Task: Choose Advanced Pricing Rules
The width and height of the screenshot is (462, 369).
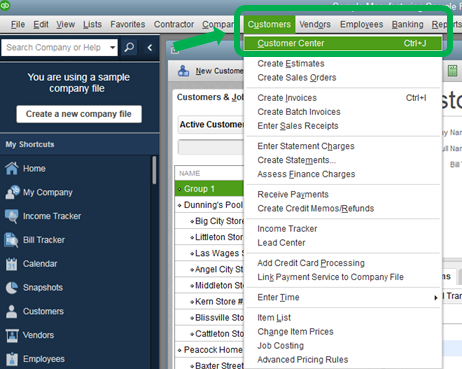Action: click(302, 360)
